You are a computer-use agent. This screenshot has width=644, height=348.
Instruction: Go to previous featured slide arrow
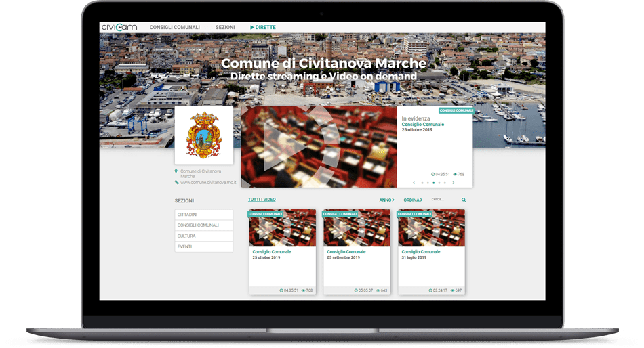(414, 183)
